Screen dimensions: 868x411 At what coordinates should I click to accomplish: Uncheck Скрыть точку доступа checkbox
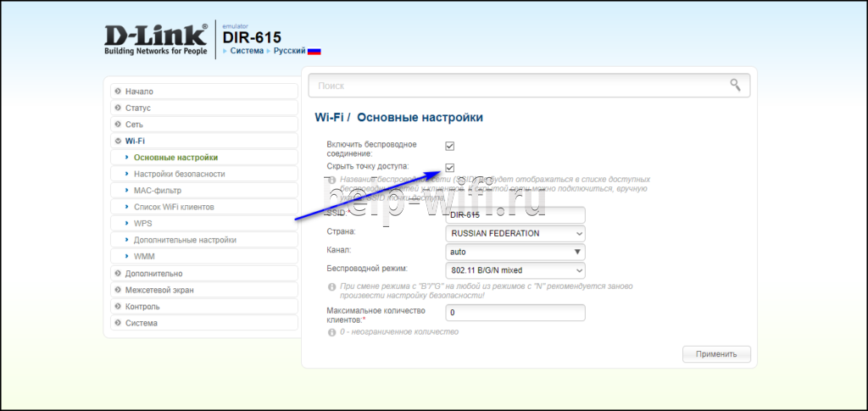pos(450,167)
